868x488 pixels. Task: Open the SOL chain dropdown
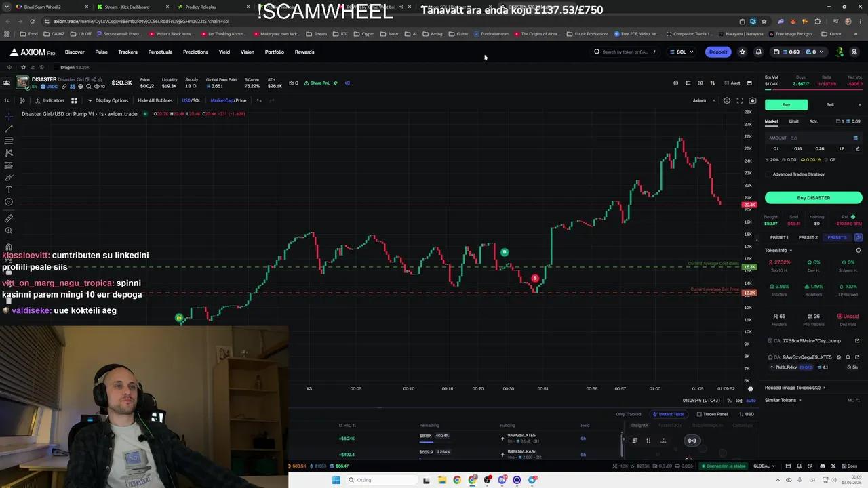coord(682,52)
